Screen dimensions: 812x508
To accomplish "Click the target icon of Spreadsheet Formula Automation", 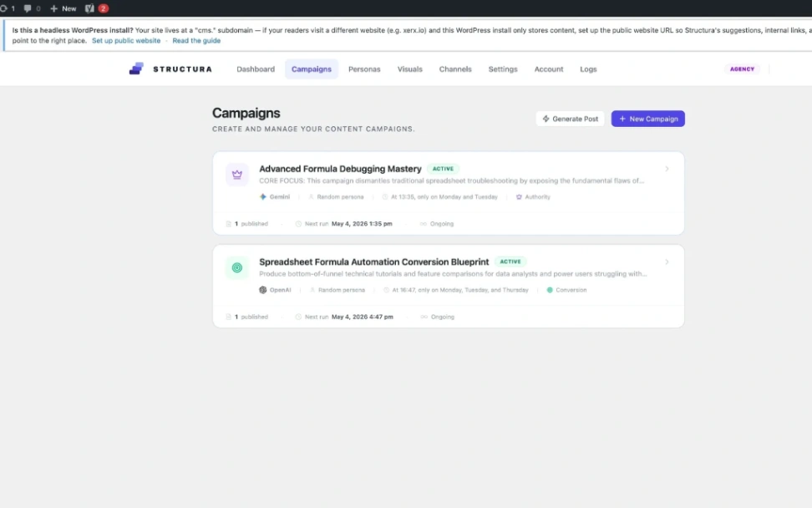I will click(236, 267).
